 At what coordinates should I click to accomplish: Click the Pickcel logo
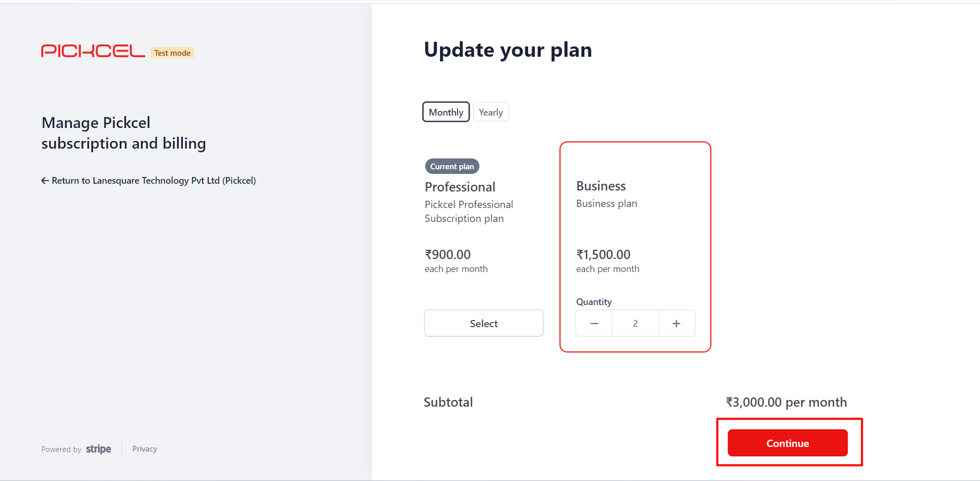93,51
